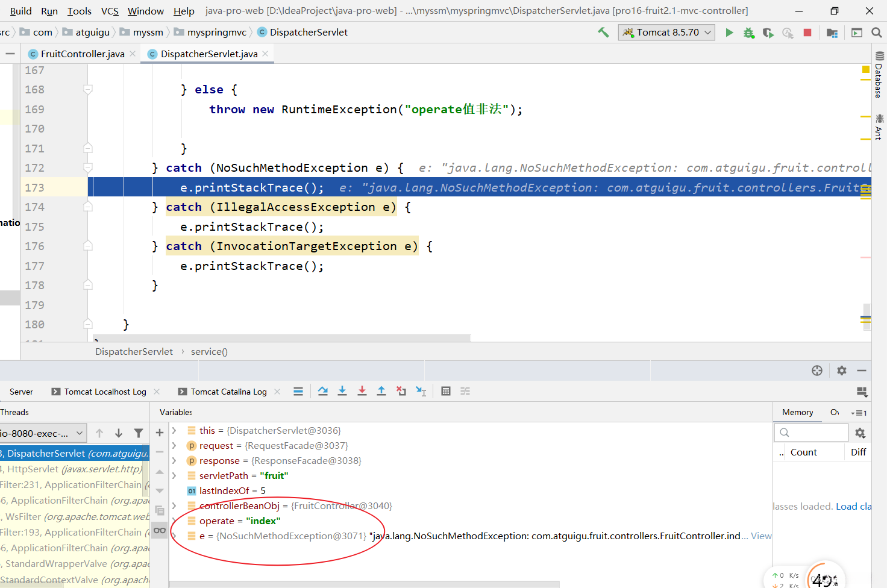Click the Step Over debugger arrow
This screenshot has height=588, width=887.
point(323,391)
